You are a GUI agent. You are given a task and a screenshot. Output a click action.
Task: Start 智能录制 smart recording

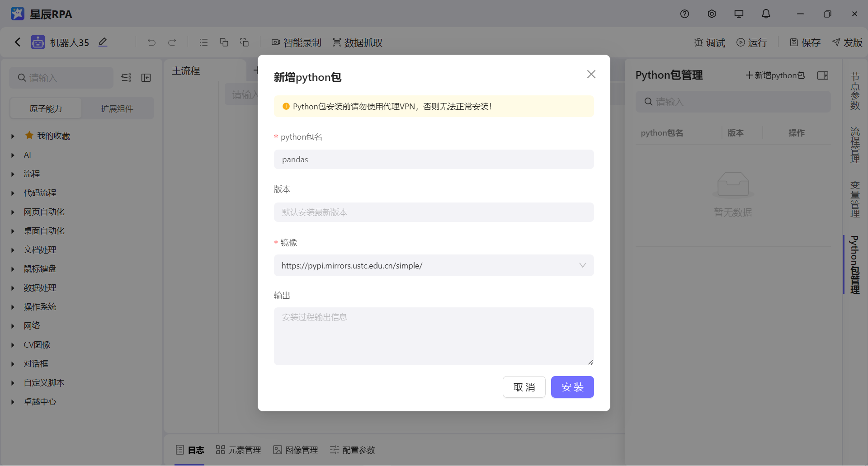[x=296, y=42]
